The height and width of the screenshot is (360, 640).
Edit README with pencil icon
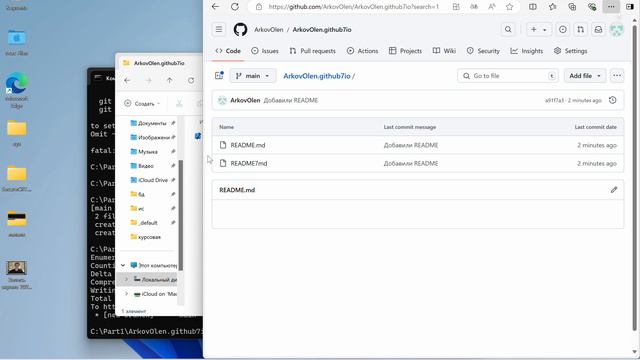point(614,190)
